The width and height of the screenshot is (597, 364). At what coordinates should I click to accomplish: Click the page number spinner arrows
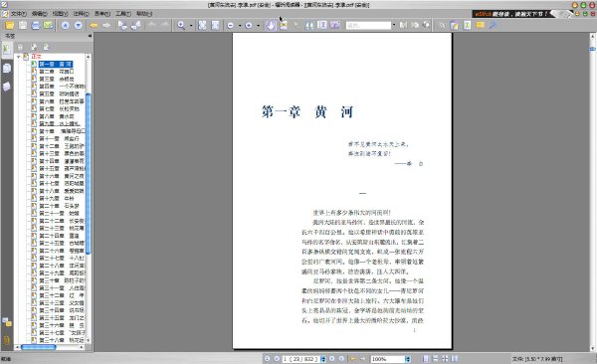click(323, 359)
